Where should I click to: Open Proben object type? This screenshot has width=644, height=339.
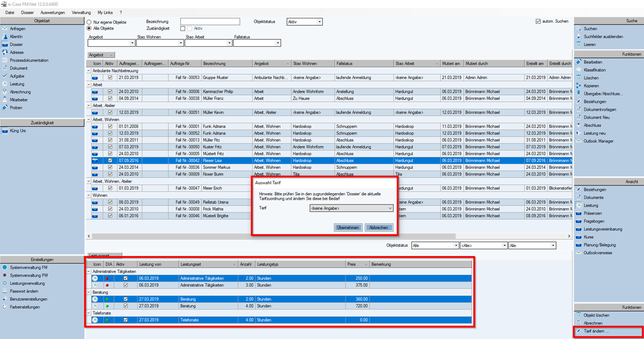[16, 108]
